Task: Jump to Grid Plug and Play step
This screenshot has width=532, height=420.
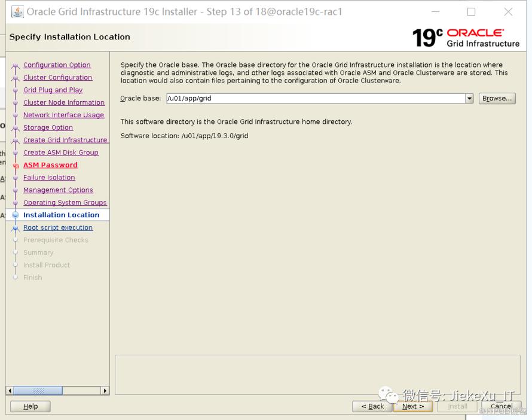Action: pos(53,90)
